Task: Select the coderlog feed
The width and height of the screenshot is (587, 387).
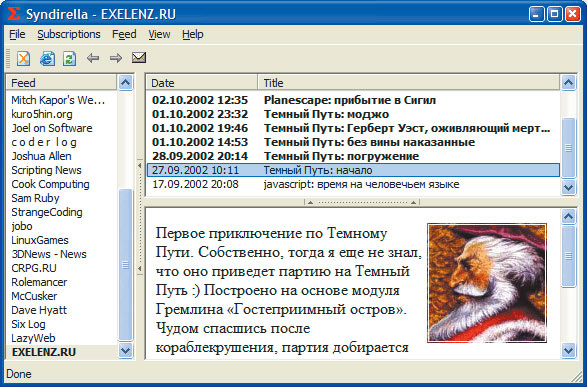Action: pyautogui.click(x=44, y=142)
